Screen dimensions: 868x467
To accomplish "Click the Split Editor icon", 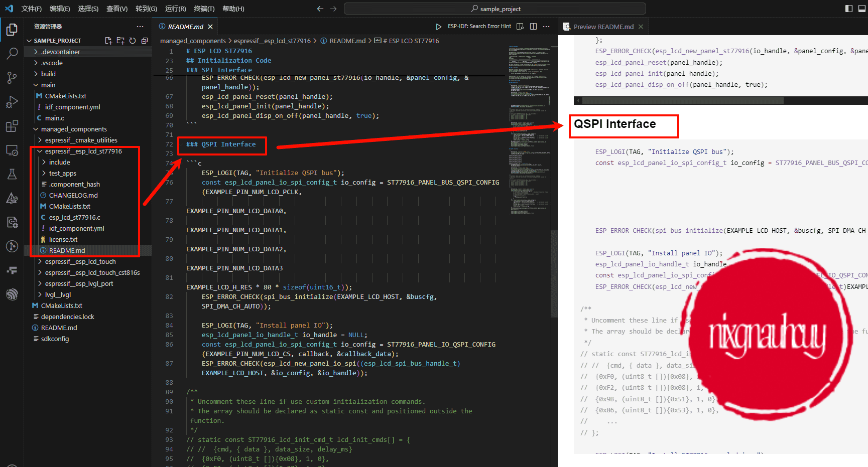I will tap(533, 27).
